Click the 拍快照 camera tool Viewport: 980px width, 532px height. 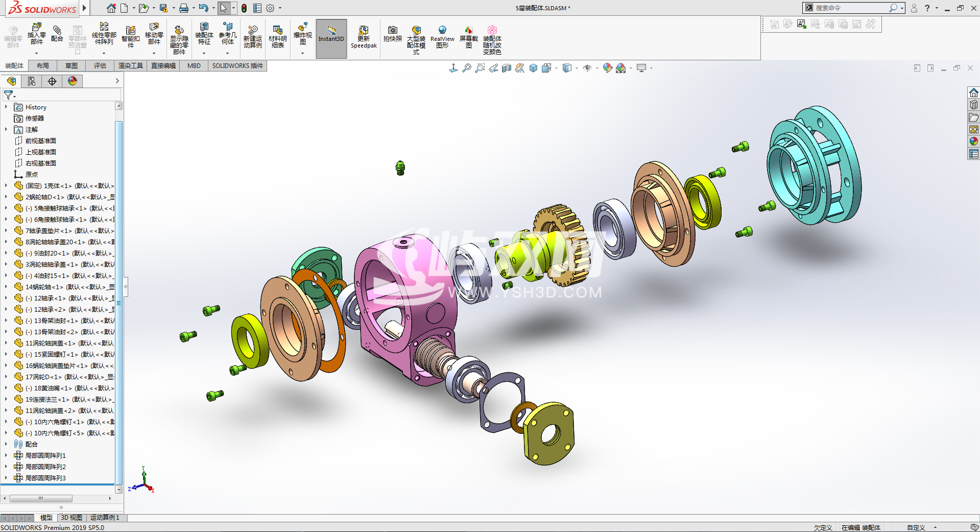pyautogui.click(x=392, y=33)
